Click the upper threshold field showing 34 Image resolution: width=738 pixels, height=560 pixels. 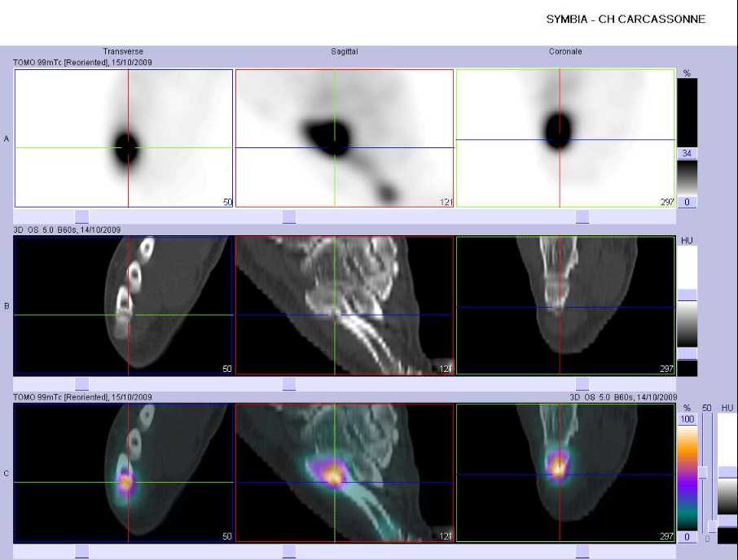coord(687,153)
